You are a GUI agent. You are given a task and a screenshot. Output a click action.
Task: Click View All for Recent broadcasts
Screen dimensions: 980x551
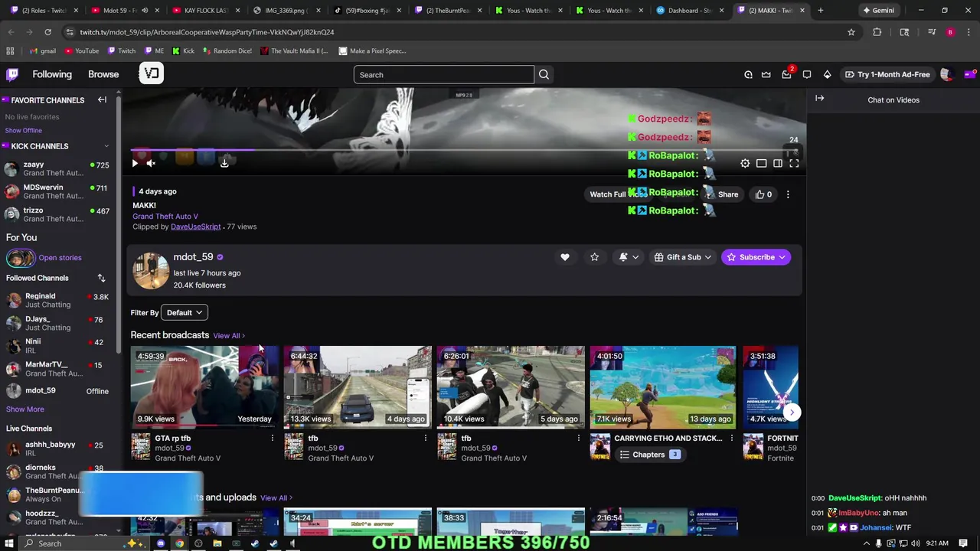point(229,336)
